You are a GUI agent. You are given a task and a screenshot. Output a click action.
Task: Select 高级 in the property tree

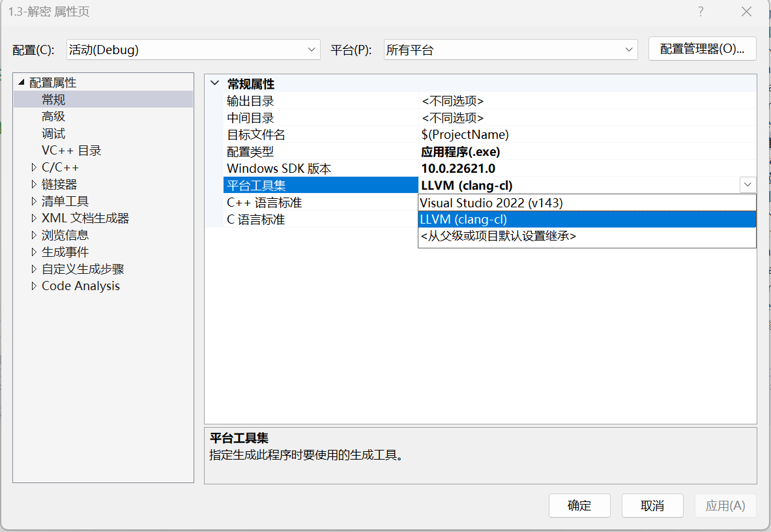coord(53,117)
